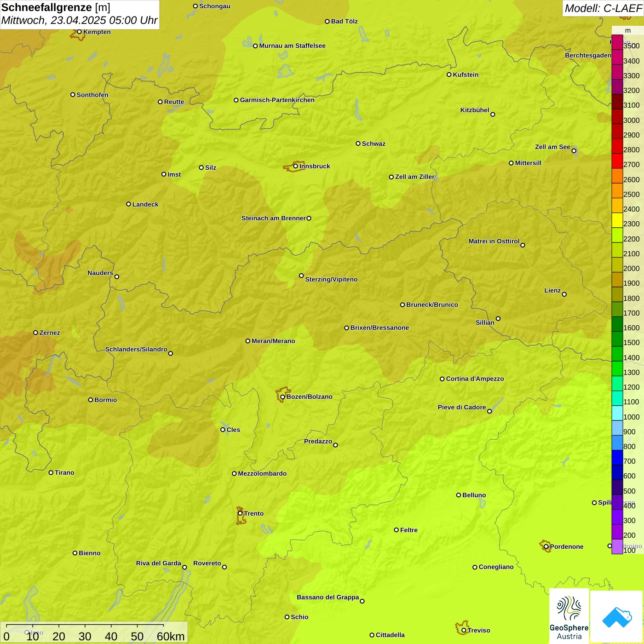Click the Garmisch-Partenkirchen marker dot

(236, 100)
